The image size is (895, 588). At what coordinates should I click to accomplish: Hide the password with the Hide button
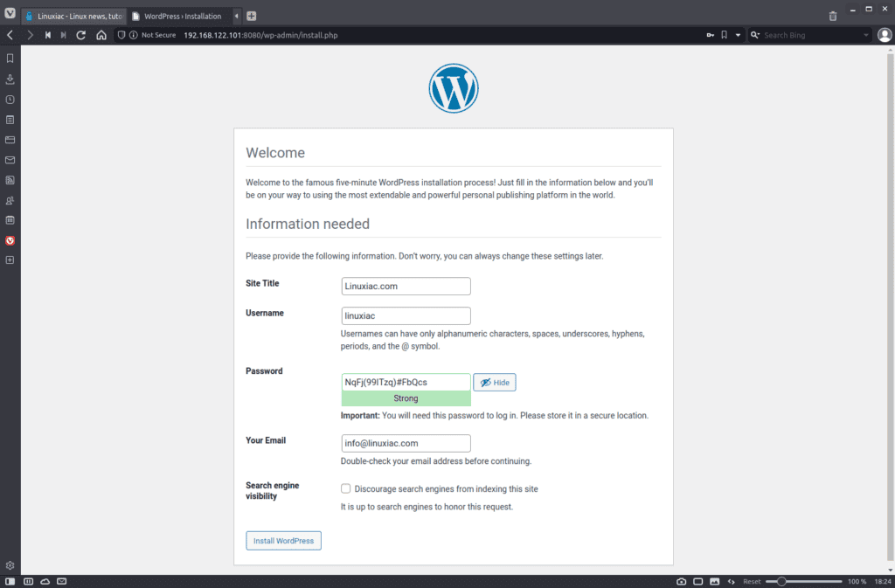[495, 383]
